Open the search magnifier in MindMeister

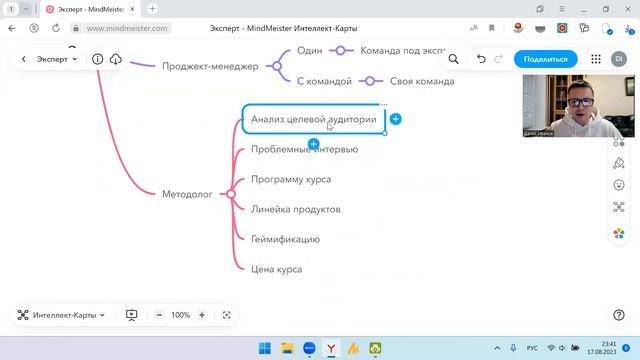[x=453, y=59]
